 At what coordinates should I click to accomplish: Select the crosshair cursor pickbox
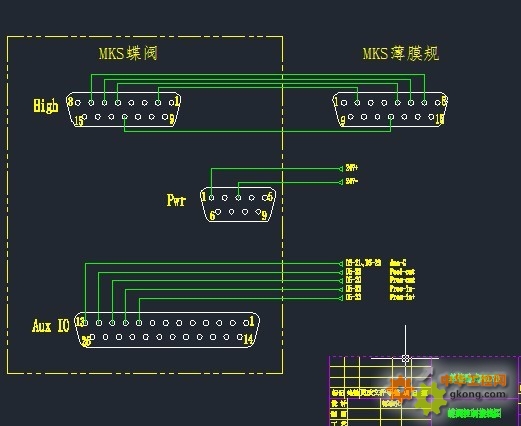click(x=405, y=359)
